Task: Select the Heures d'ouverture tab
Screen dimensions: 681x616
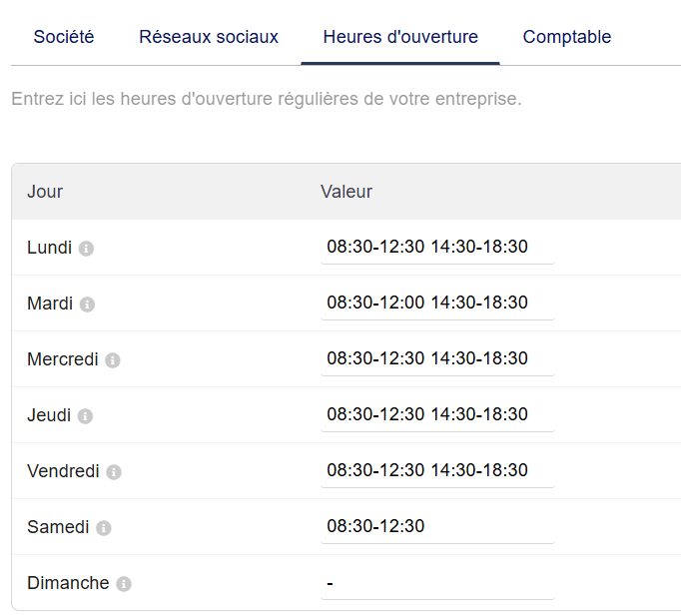Action: (x=400, y=37)
